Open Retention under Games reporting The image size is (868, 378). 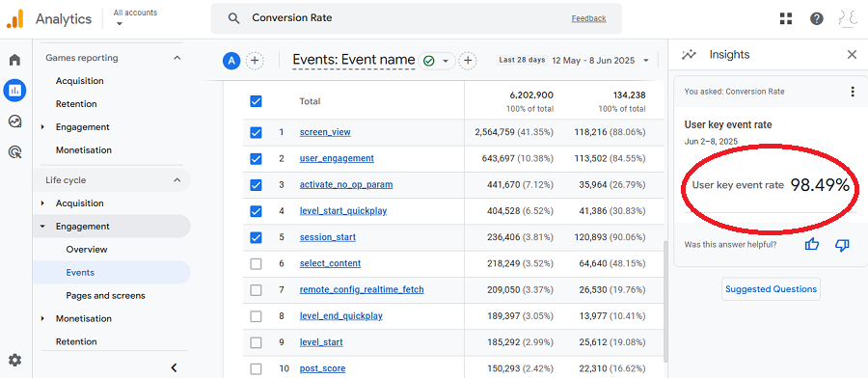click(76, 104)
